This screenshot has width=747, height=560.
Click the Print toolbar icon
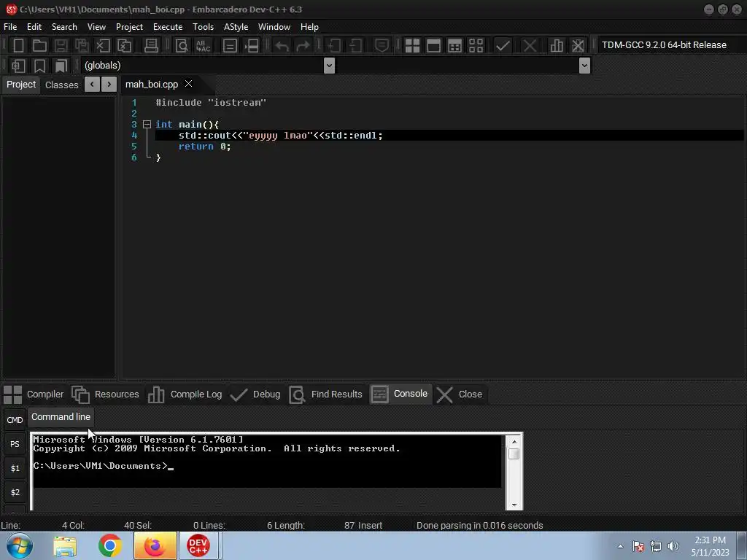click(x=151, y=46)
